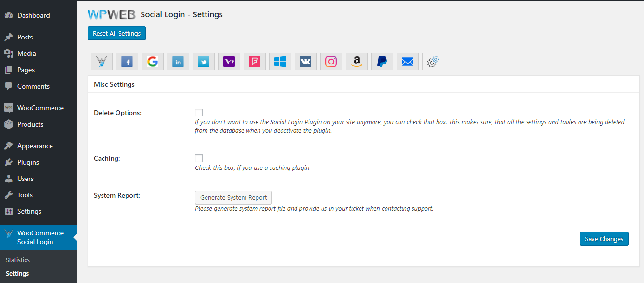Click the Generate System Report button

(233, 197)
